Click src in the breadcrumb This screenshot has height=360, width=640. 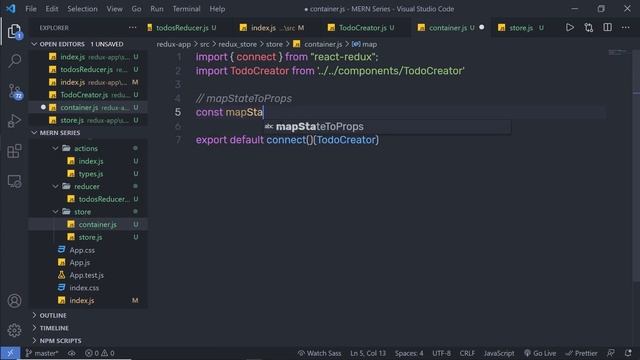point(204,44)
